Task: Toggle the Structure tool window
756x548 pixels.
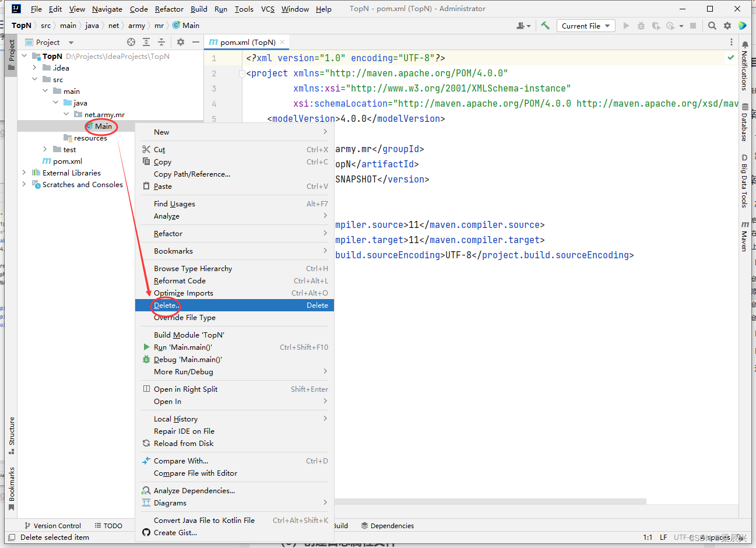Action: click(11, 435)
